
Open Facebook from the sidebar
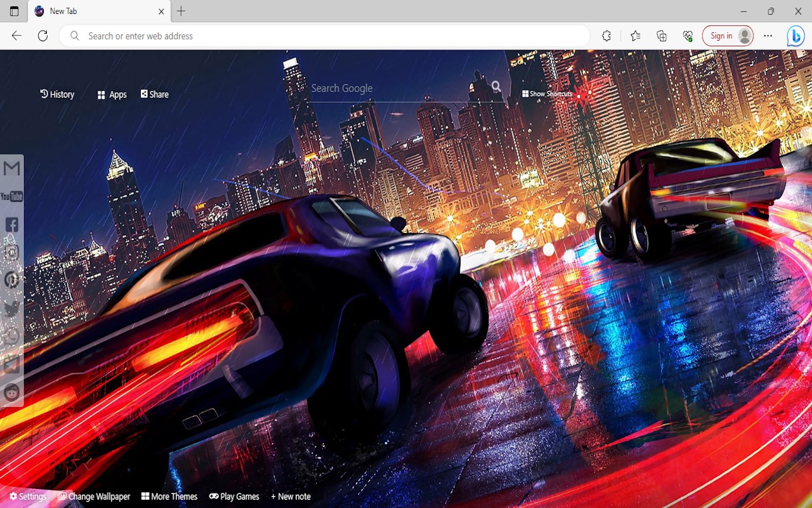(11, 224)
